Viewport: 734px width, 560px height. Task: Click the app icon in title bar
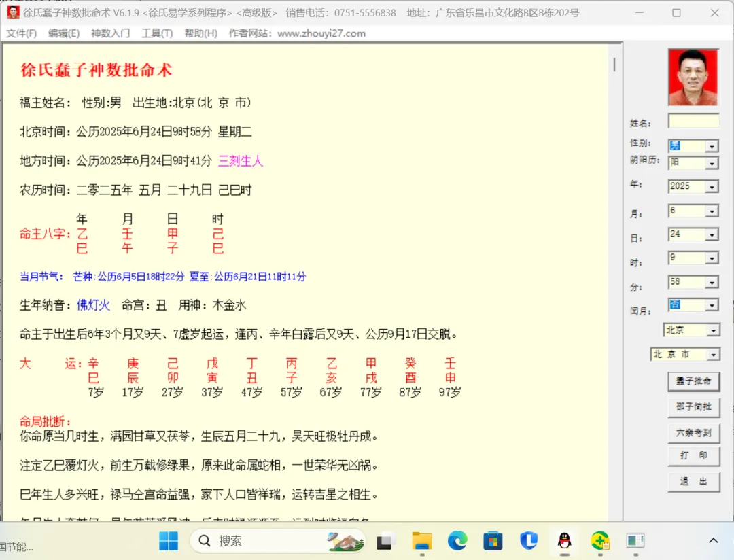(x=13, y=13)
